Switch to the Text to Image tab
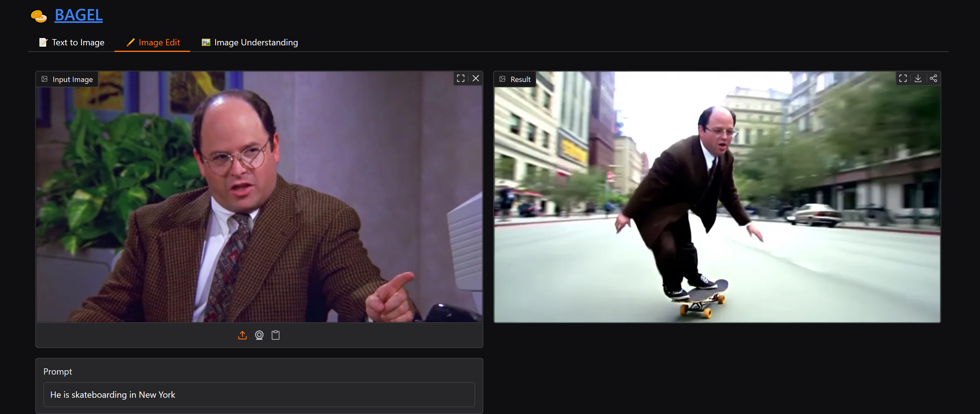Screen dimensions: 980x414 (x=72, y=43)
